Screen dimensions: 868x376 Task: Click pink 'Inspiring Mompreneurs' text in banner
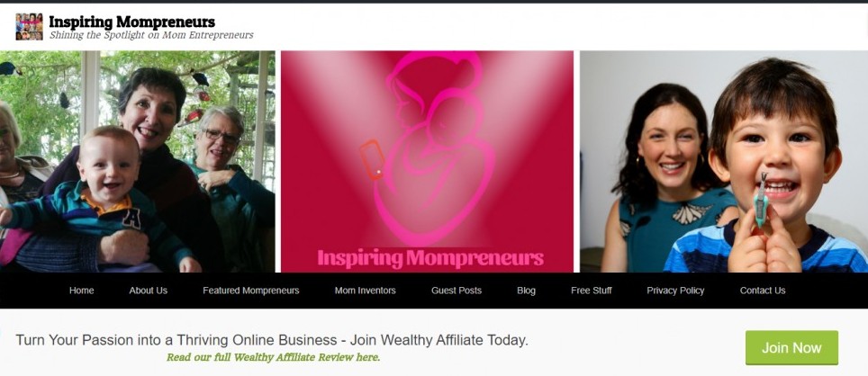[x=430, y=257]
